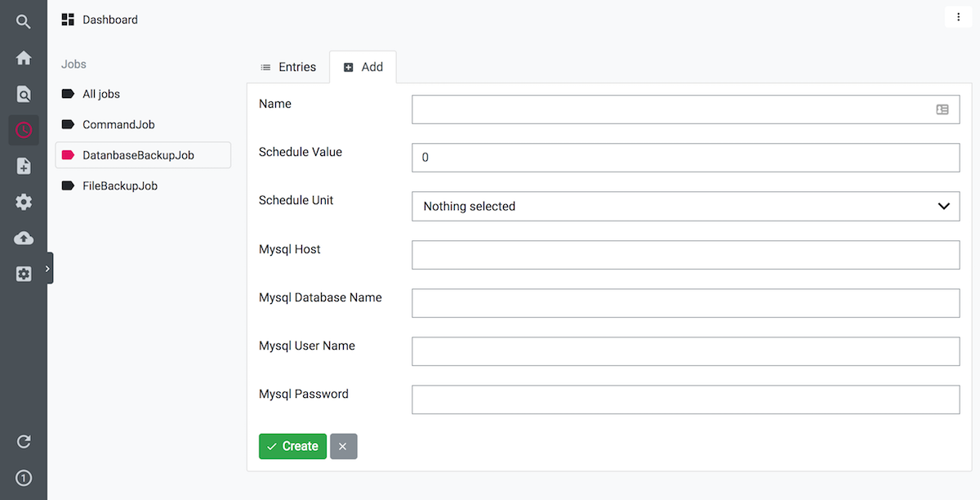This screenshot has height=500, width=980.
Task: Click the cloud upload sidebar icon
Action: (x=24, y=238)
